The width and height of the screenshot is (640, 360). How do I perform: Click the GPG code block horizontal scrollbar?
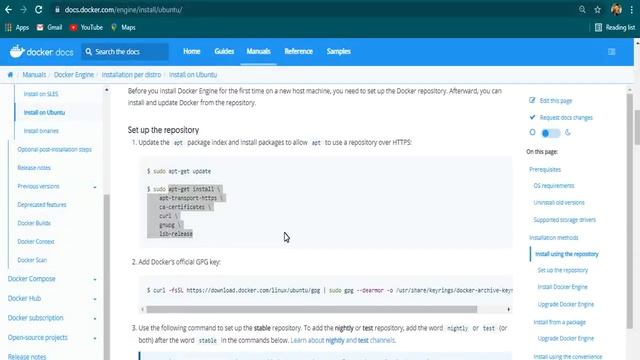click(x=312, y=309)
